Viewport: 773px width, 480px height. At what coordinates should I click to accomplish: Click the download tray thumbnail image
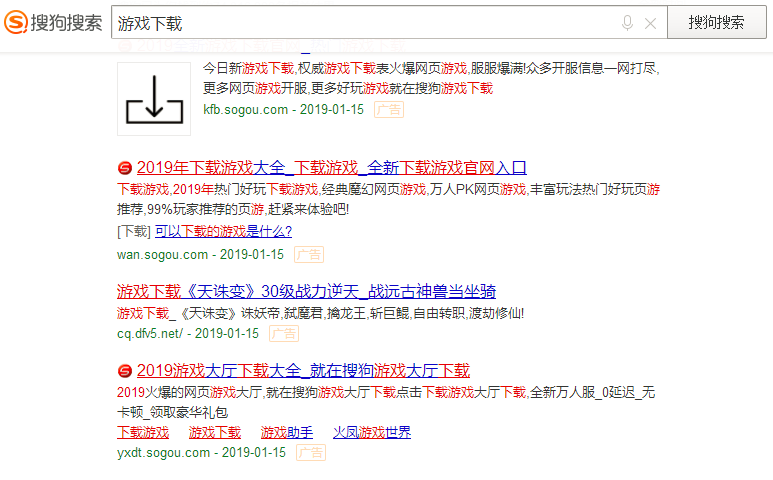coord(153,99)
